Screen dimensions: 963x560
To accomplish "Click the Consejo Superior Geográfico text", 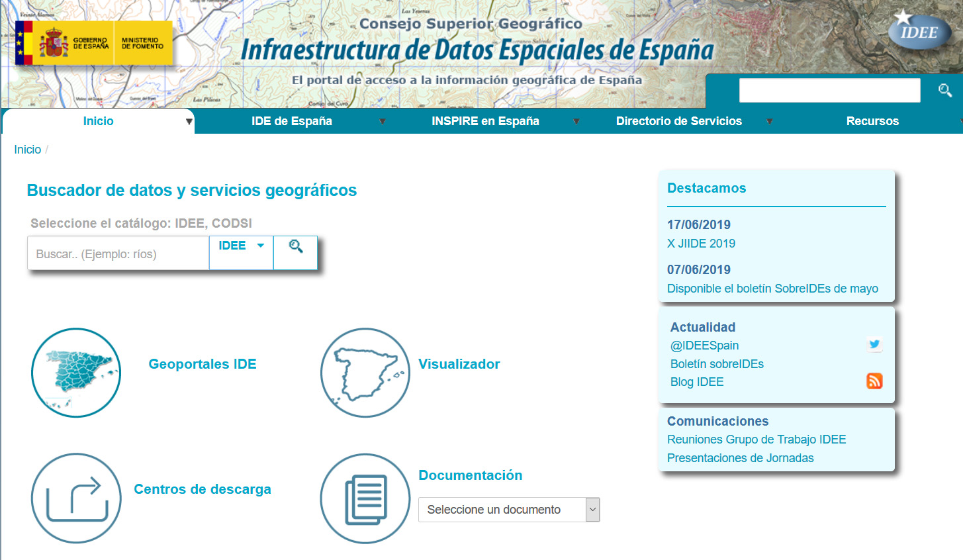I will point(471,24).
